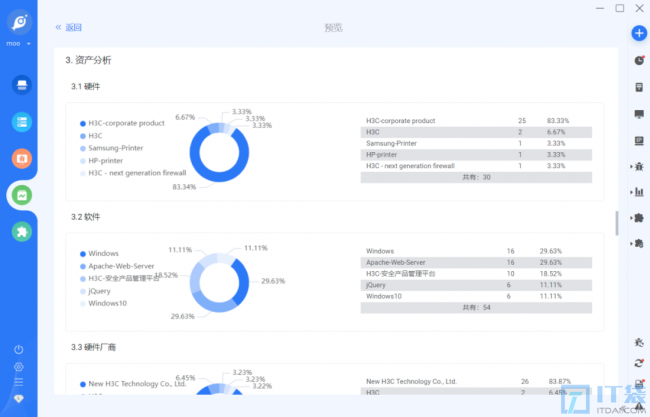Click the HP-printer legend label

[106, 161]
